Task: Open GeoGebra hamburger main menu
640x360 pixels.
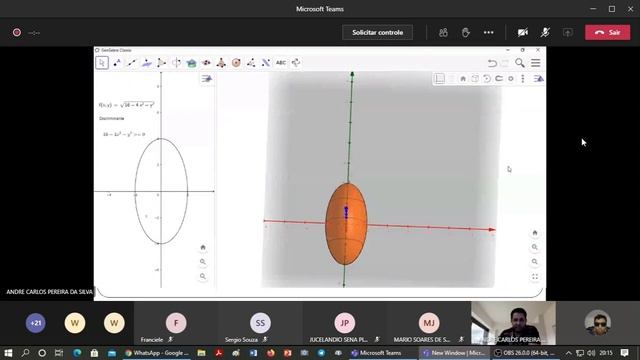Action: click(536, 63)
